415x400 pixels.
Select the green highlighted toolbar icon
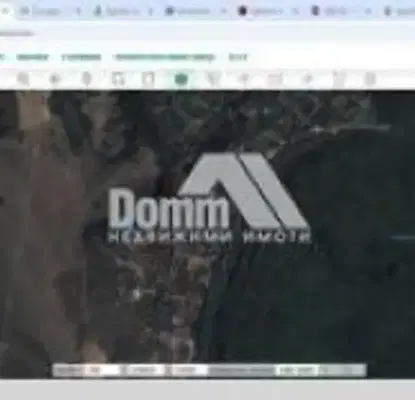coord(181,79)
